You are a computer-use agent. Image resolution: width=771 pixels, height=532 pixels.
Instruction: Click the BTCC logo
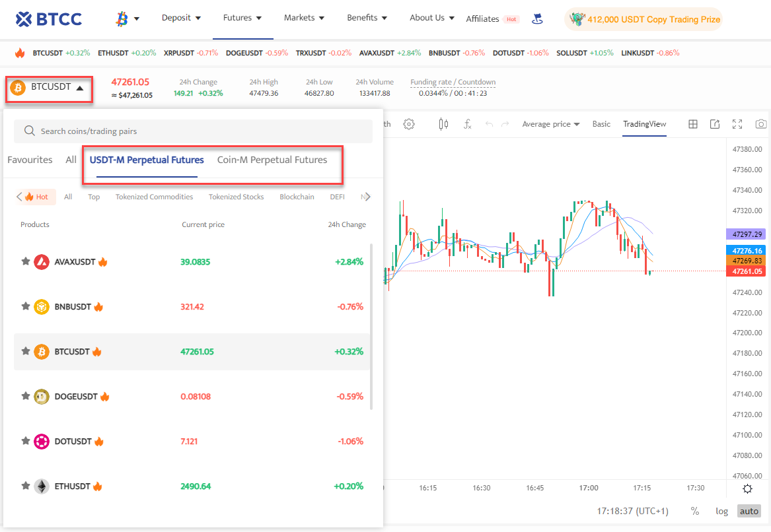click(x=49, y=19)
